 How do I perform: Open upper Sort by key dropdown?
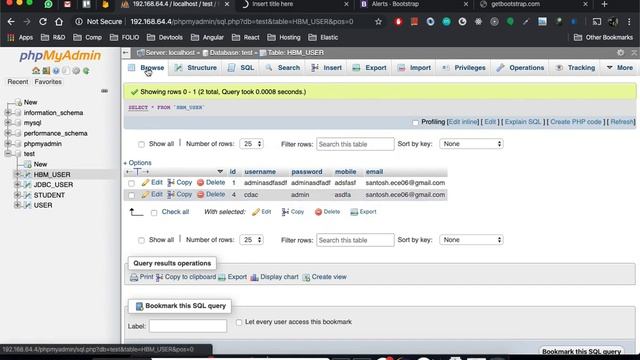pos(471,144)
